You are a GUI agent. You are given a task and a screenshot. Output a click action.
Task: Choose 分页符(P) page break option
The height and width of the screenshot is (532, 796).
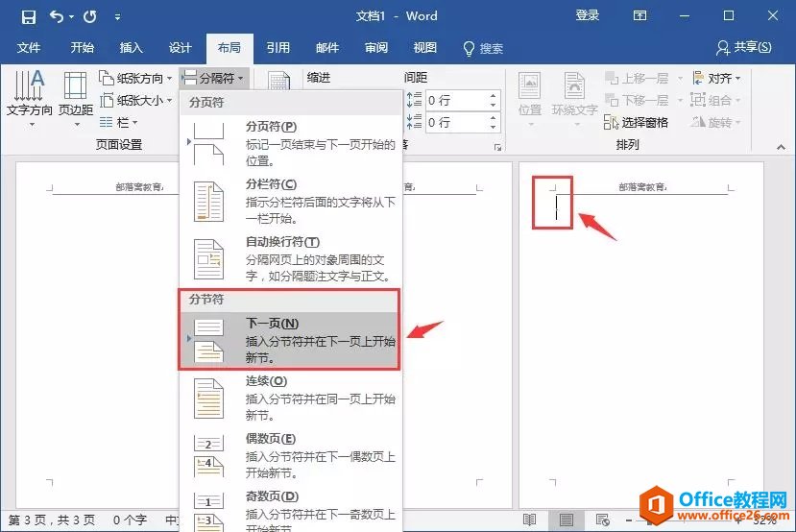291,144
